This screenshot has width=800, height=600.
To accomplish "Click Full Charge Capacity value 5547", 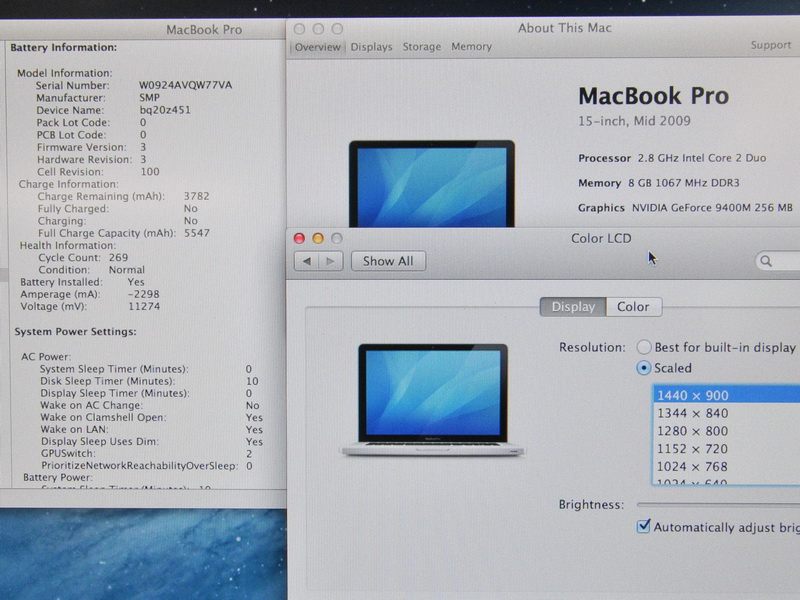I will pyautogui.click(x=197, y=233).
